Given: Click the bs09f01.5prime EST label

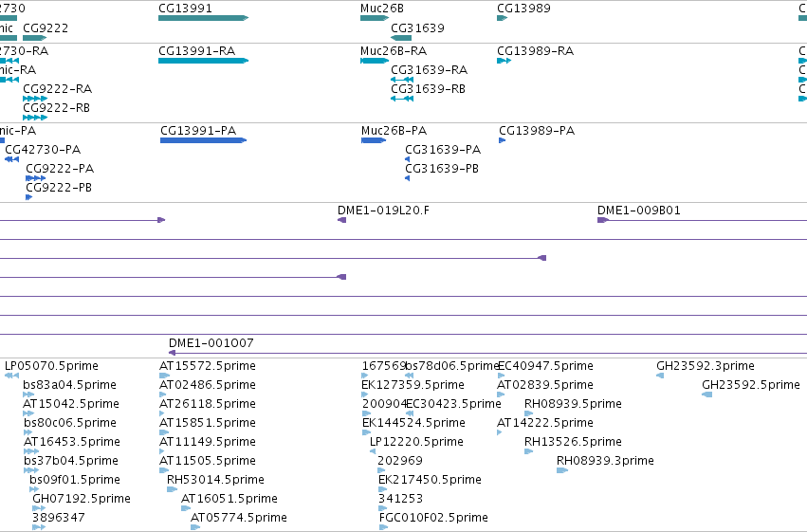Looking at the screenshot, I should pyautogui.click(x=75, y=480).
